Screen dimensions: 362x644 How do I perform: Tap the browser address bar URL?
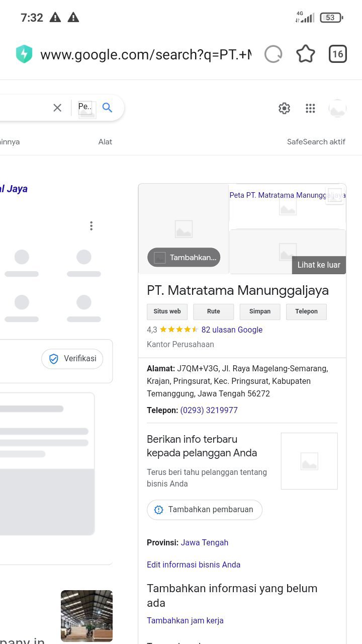click(146, 54)
